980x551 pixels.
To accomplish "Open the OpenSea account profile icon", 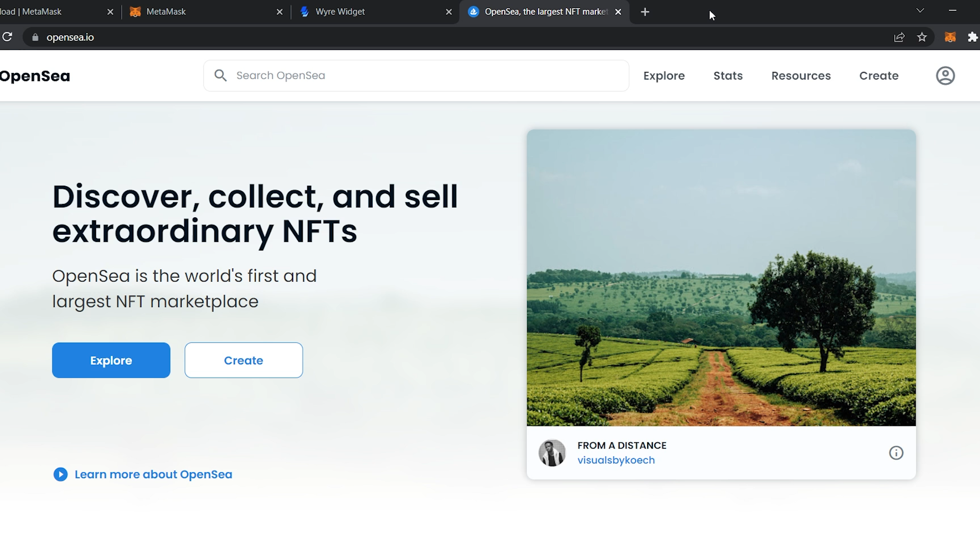I will click(945, 76).
